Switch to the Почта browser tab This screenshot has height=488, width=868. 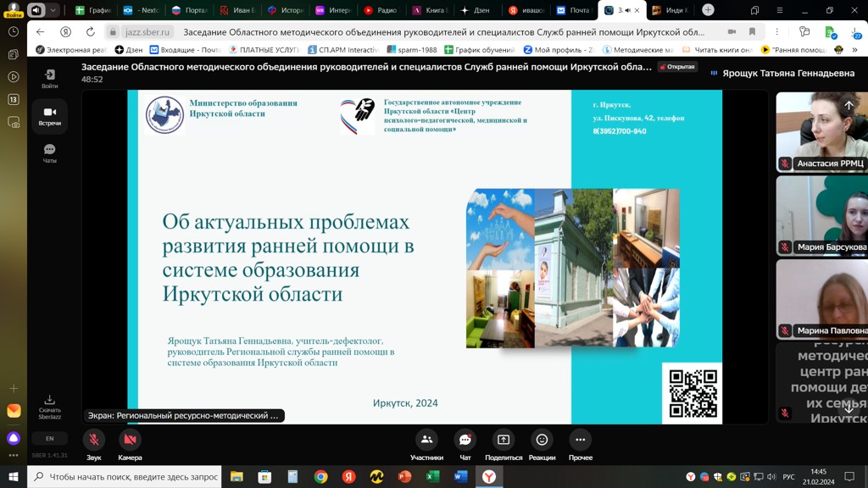[573, 10]
